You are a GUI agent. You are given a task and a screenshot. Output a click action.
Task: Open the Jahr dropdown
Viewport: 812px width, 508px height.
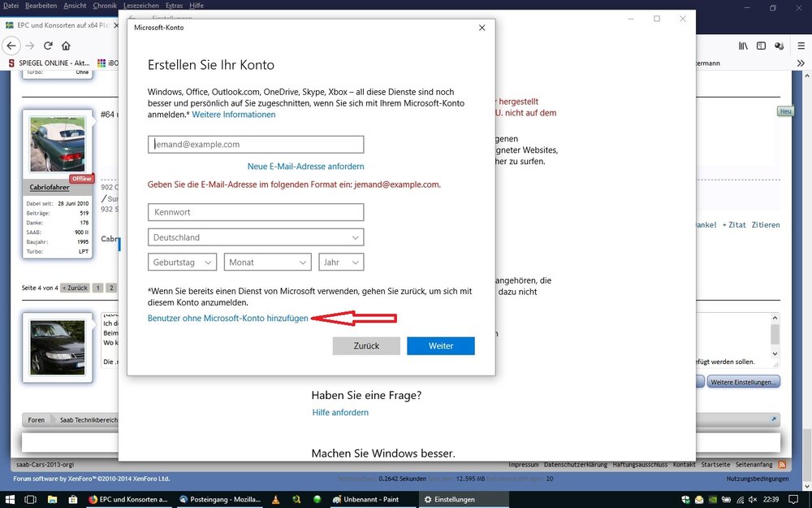click(x=341, y=263)
